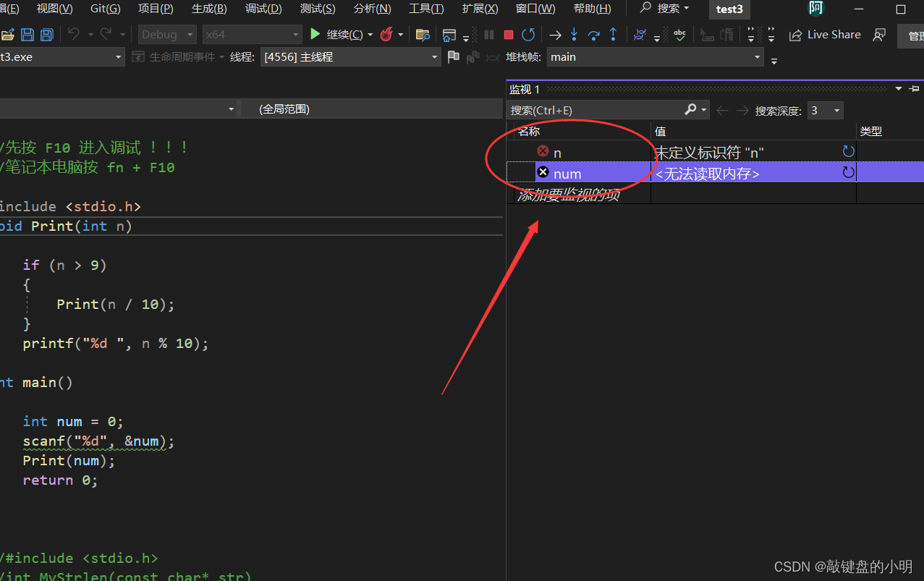The image size is (924, 581).
Task: Click the 搜索(Ctrl+E) watch search field
Action: [x=595, y=110]
